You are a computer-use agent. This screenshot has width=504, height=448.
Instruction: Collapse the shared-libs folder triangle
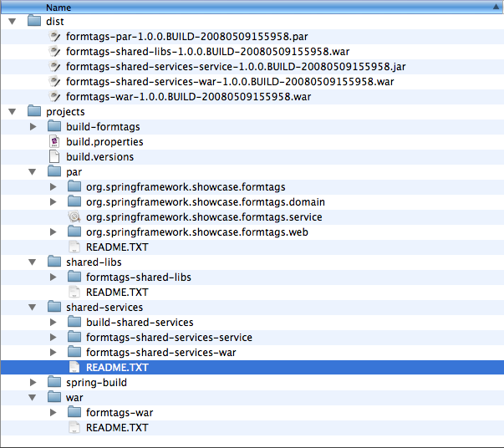pyautogui.click(x=32, y=262)
